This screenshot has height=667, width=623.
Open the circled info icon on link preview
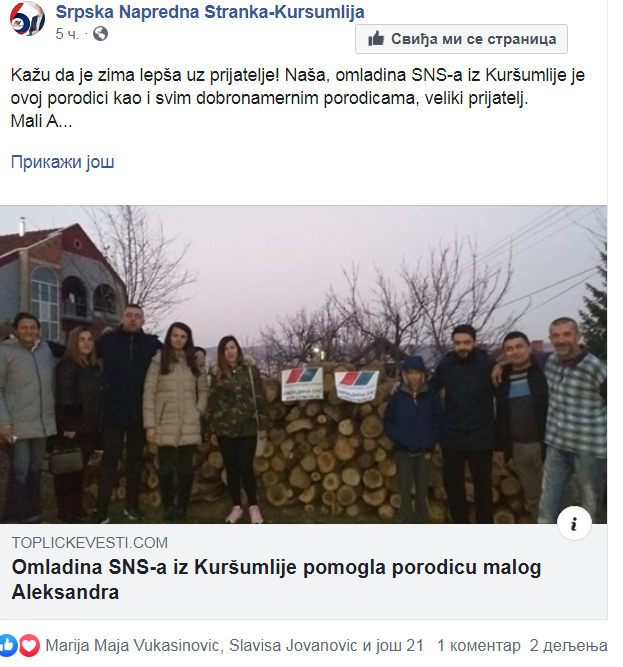[574, 523]
